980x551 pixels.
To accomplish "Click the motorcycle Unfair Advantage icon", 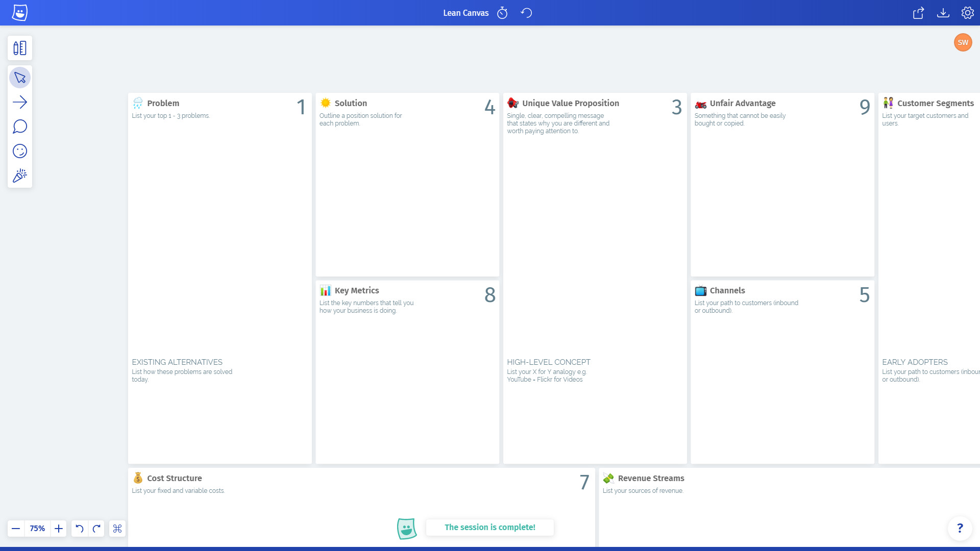I will tap(700, 104).
